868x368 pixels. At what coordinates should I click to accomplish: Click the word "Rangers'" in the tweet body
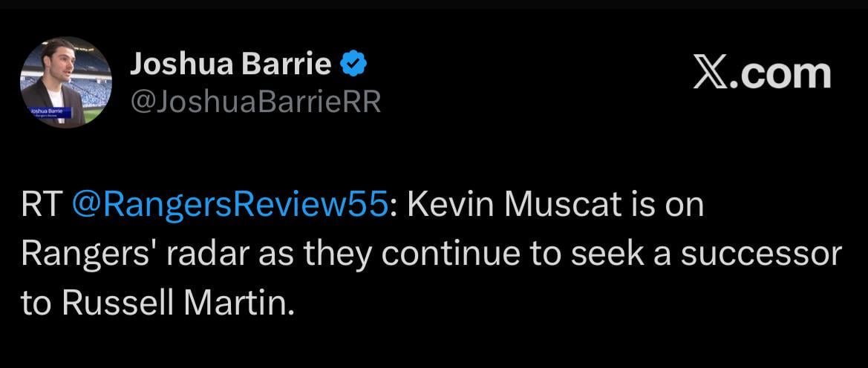(x=74, y=254)
